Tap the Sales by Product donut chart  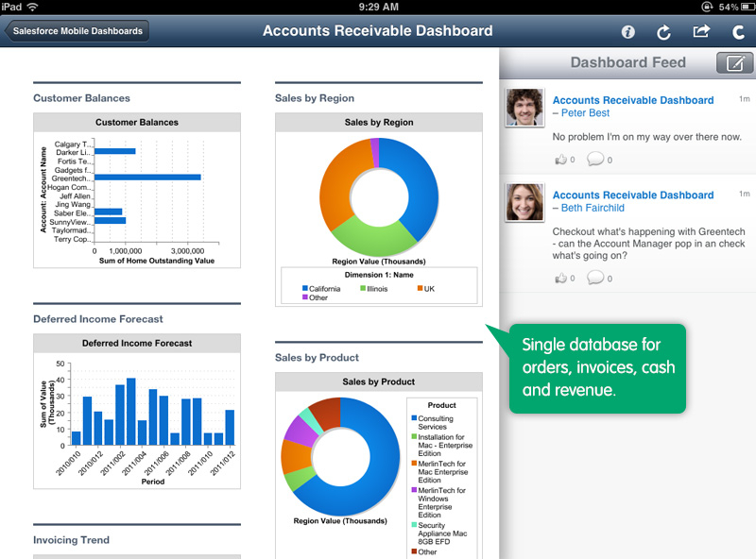(340, 456)
